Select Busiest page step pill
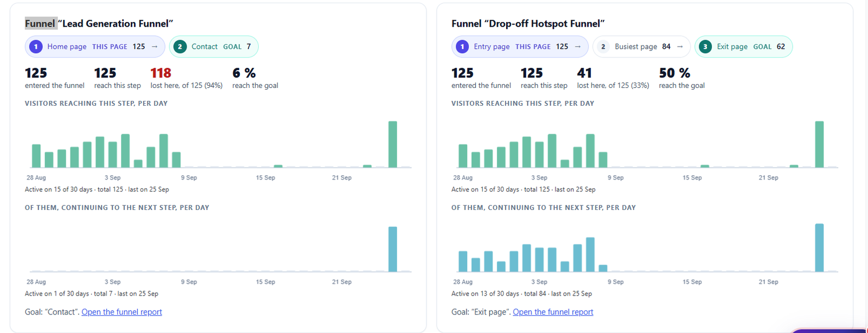Viewport: 868px width, 333px height. [641, 47]
